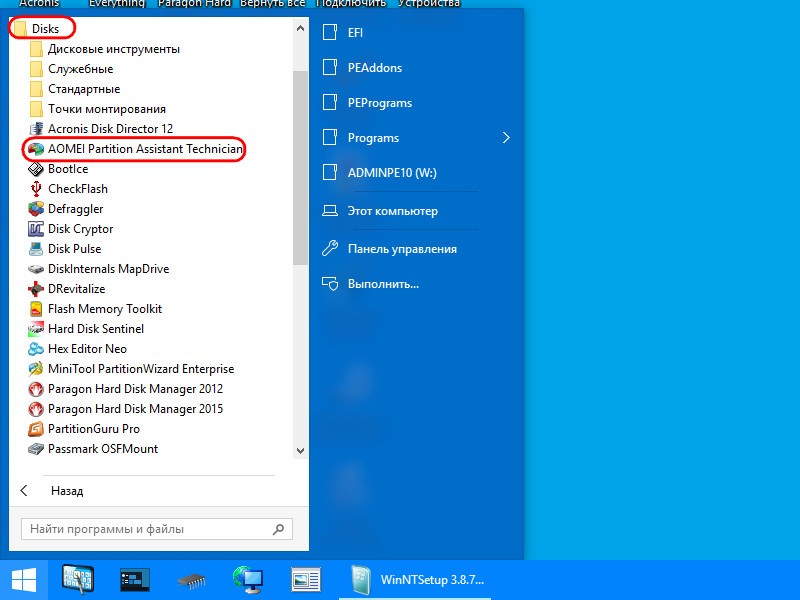Open DiskInternals MapDrive icon
The image size is (800, 600).
tap(36, 269)
